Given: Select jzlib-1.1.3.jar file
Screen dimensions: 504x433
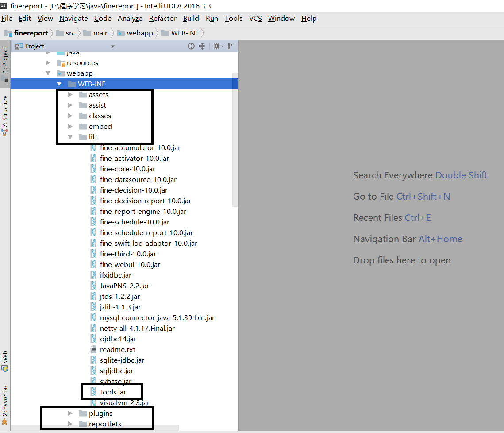Looking at the screenshot, I should click(120, 307).
